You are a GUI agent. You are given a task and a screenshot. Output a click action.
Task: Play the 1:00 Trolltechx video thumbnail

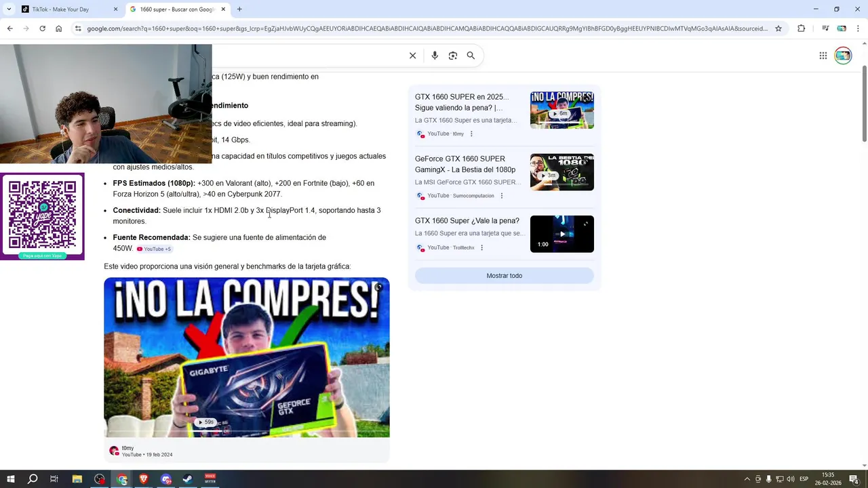(561, 234)
